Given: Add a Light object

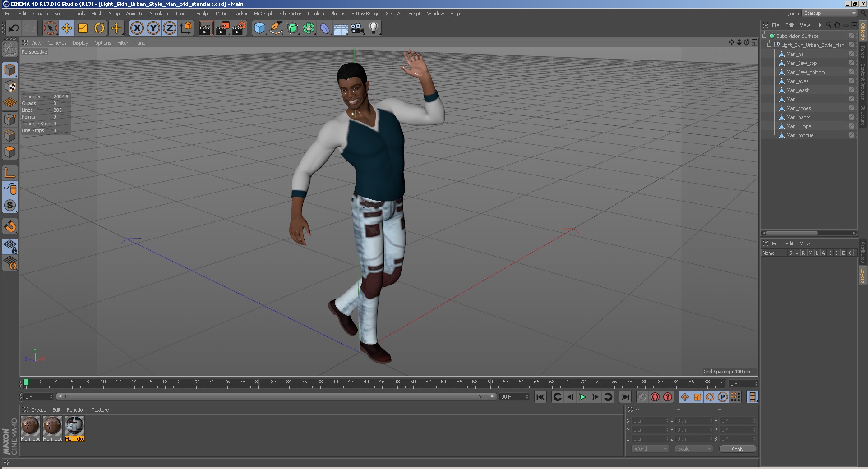Looking at the screenshot, I should (x=374, y=28).
